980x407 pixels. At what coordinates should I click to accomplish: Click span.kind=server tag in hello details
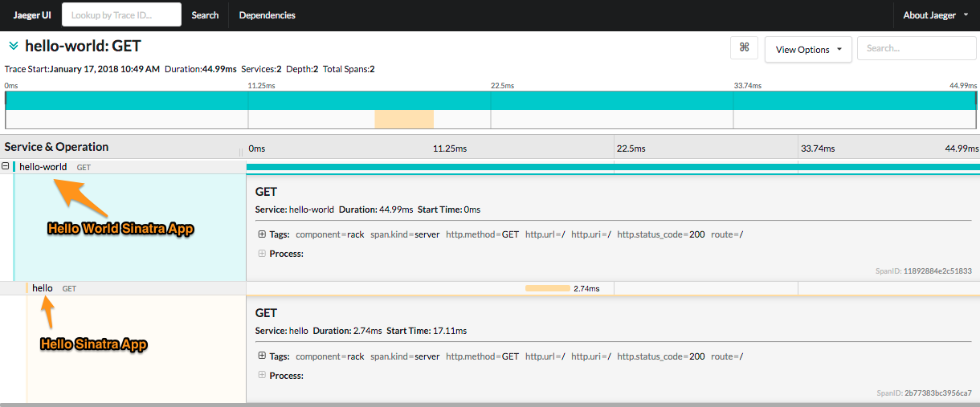point(405,356)
